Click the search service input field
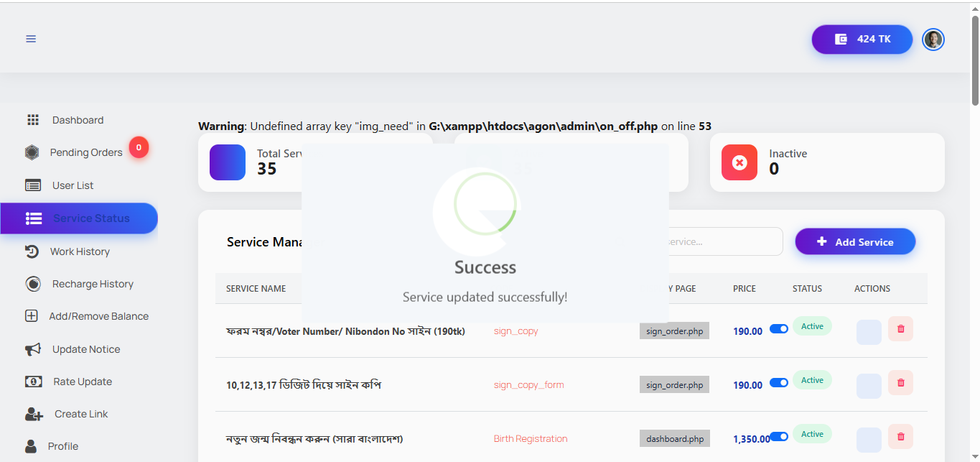Image resolution: width=980 pixels, height=462 pixels. click(722, 242)
